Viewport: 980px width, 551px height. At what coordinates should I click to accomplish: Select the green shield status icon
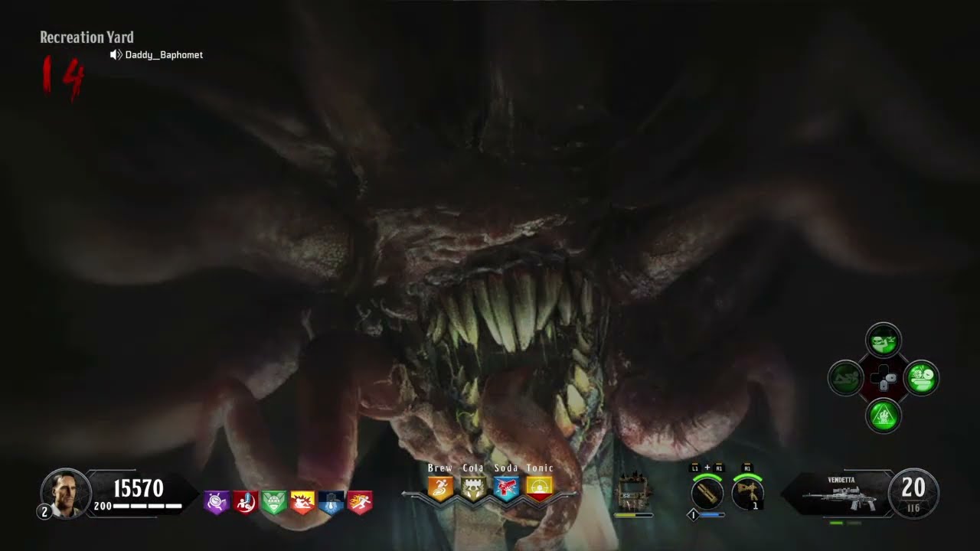(x=274, y=502)
